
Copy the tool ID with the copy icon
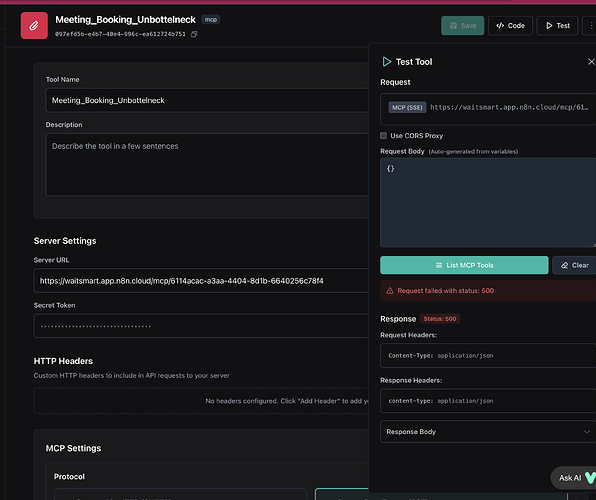[x=194, y=34]
